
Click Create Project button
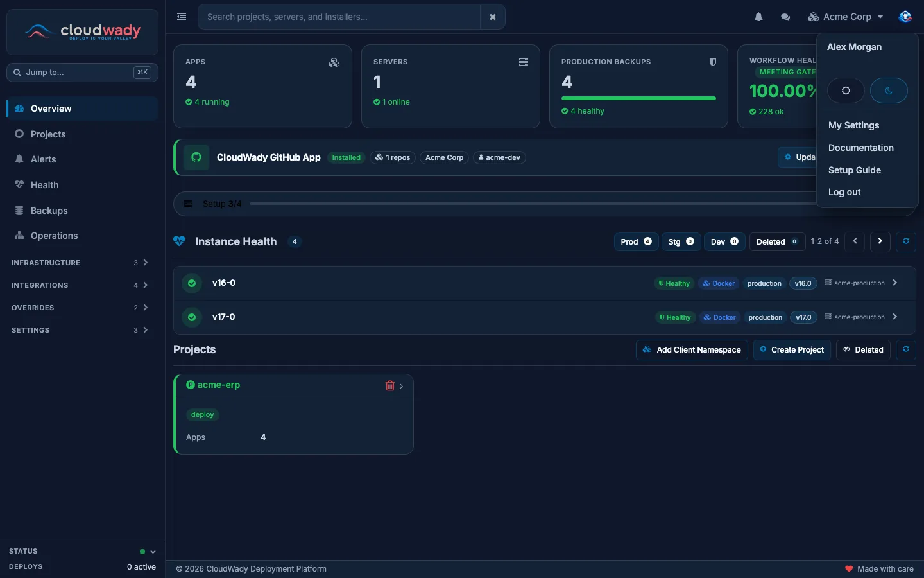point(792,350)
